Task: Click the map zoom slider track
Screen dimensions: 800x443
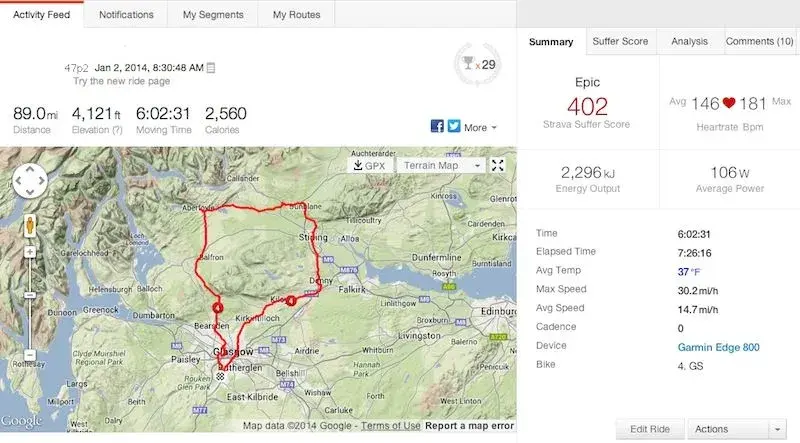Action: click(30, 304)
